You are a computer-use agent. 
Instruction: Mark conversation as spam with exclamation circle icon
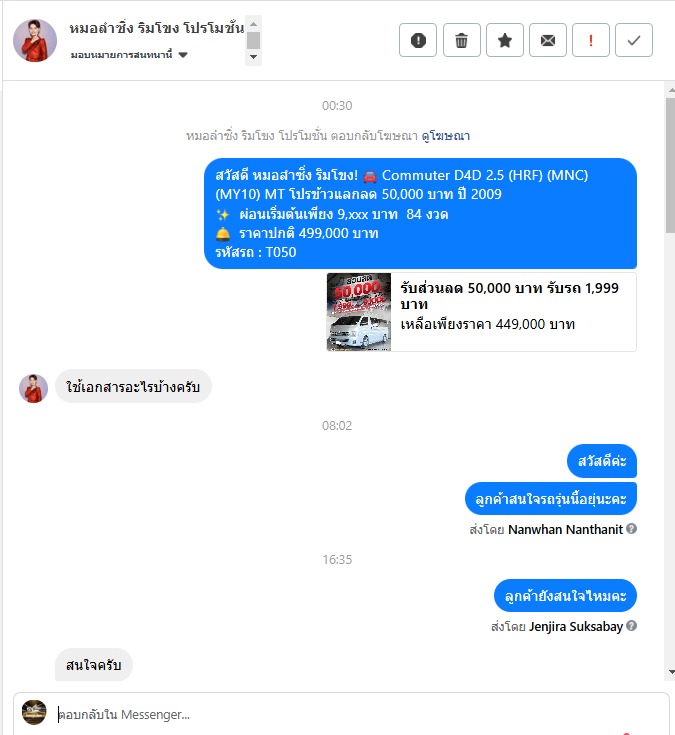[418, 40]
